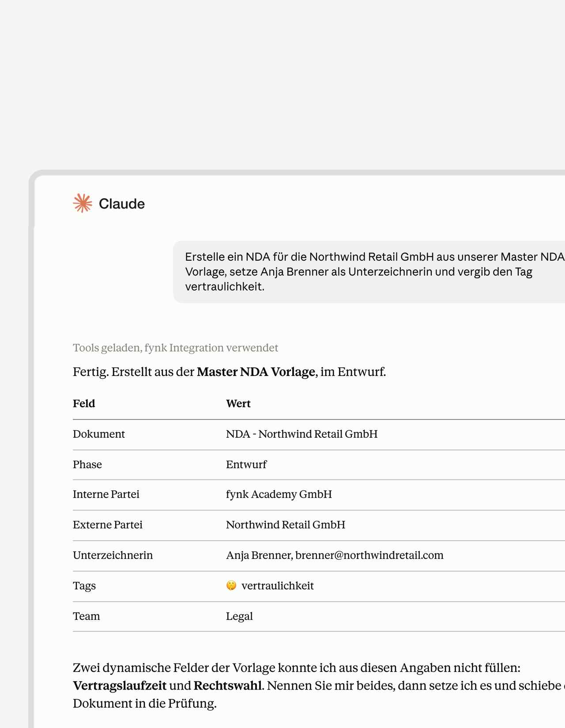Click 'Tools geladen, fynk Integration verwendet' status line

pos(175,348)
